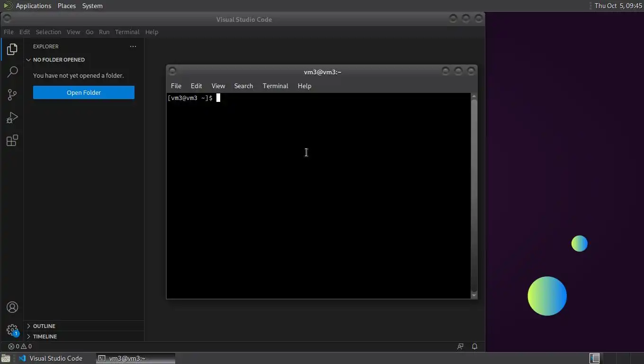Open the VS Code Run menu

pos(104,32)
